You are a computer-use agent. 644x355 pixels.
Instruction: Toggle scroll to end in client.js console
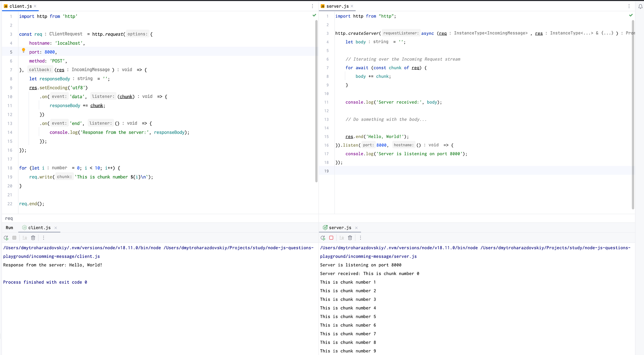(25, 238)
